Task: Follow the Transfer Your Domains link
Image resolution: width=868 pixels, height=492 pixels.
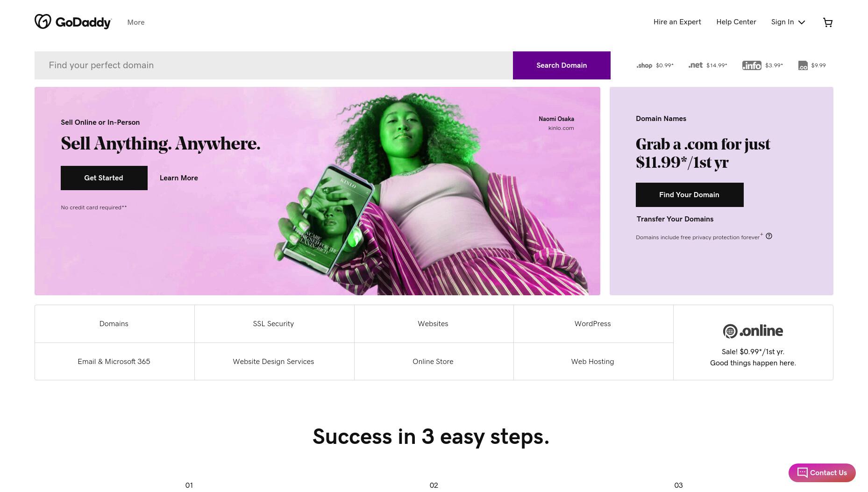Action: [675, 219]
